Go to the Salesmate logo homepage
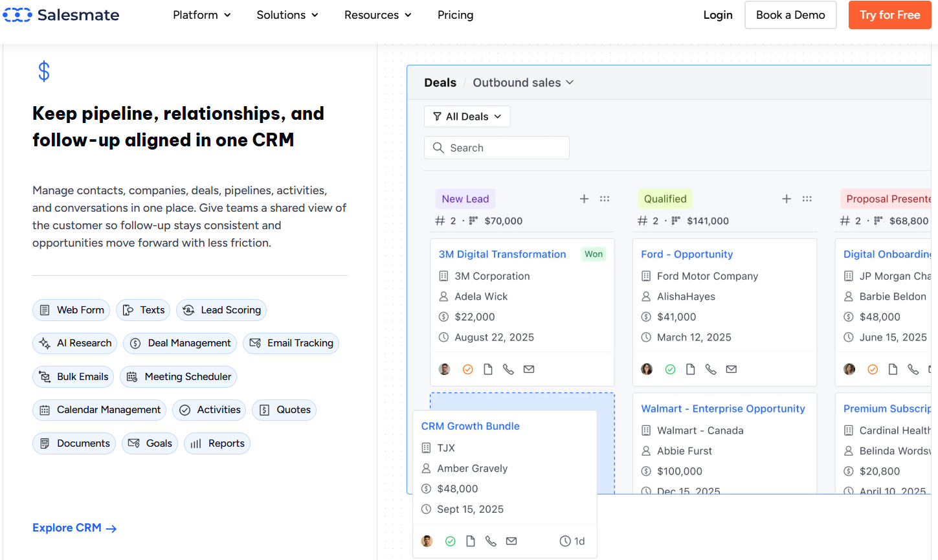938x560 pixels. [x=61, y=15]
